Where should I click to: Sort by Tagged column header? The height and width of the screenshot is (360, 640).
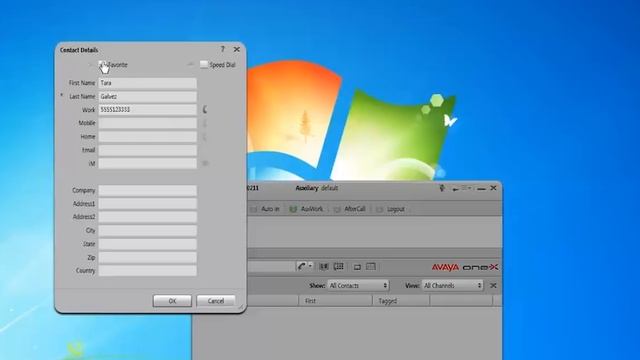(x=401, y=301)
